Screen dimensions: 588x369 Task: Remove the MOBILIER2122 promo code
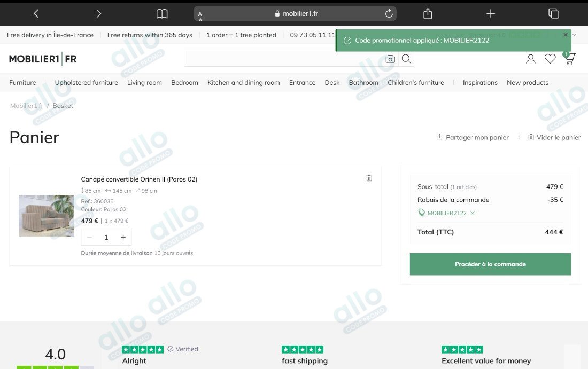473,213
